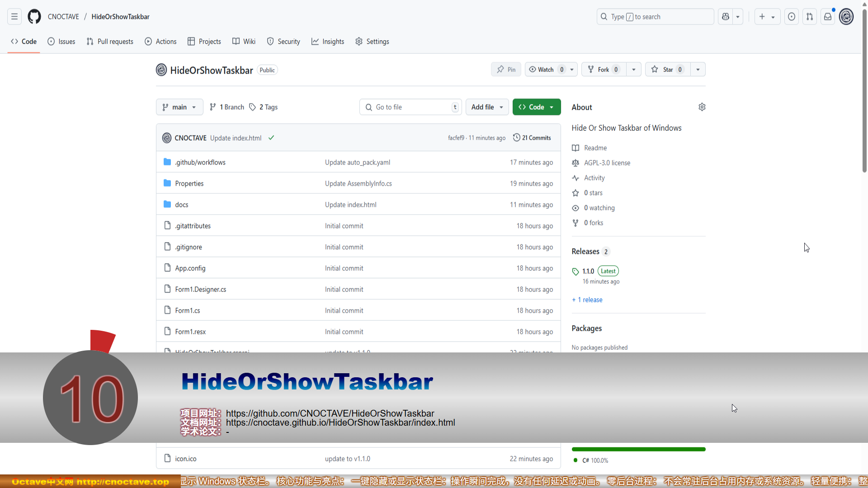Expand the main branch selector
868x488 pixels.
(x=179, y=107)
